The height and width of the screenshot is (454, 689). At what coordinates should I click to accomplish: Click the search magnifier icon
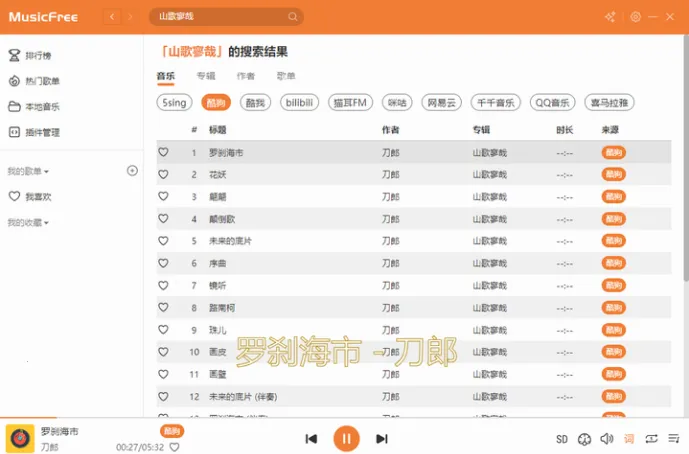point(293,17)
